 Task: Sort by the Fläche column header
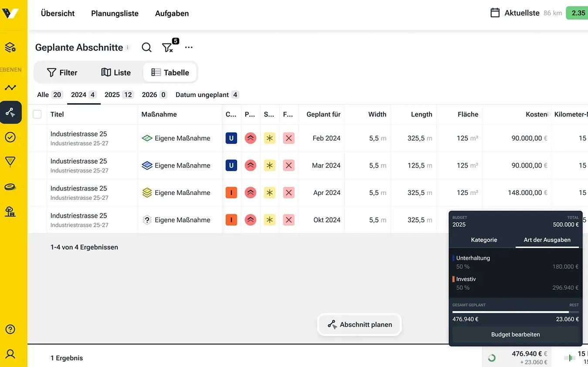[468, 114]
